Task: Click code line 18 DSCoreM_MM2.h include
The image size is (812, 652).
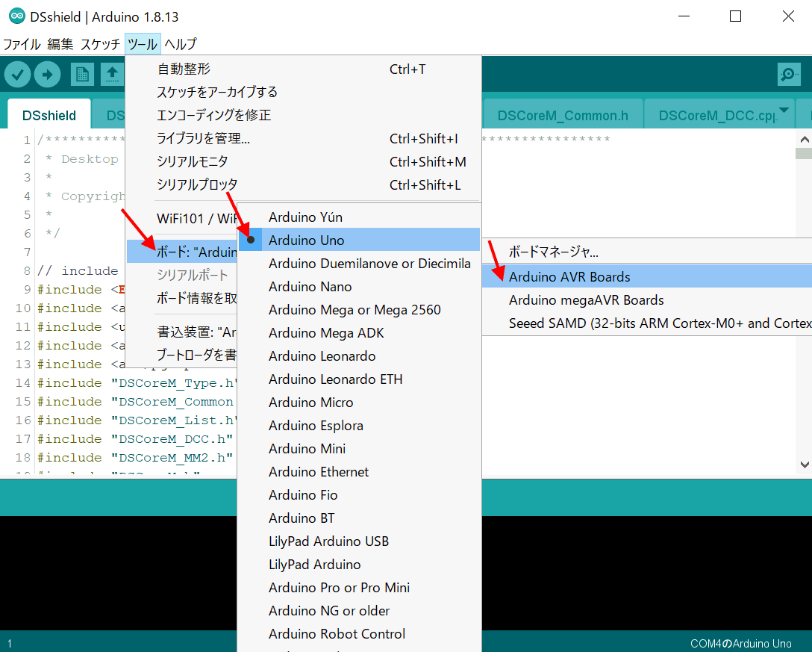Action: click(135, 458)
